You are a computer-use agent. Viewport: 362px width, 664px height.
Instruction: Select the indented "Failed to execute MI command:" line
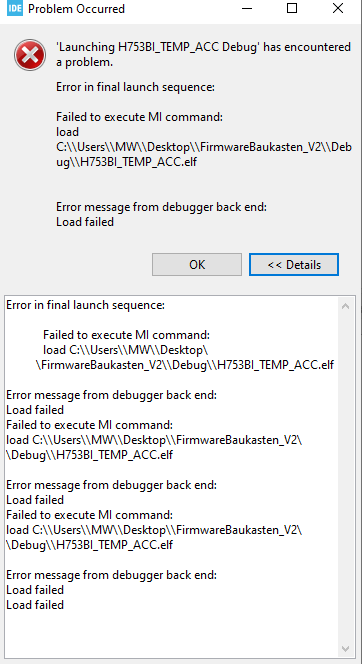pyautogui.click(x=127, y=335)
